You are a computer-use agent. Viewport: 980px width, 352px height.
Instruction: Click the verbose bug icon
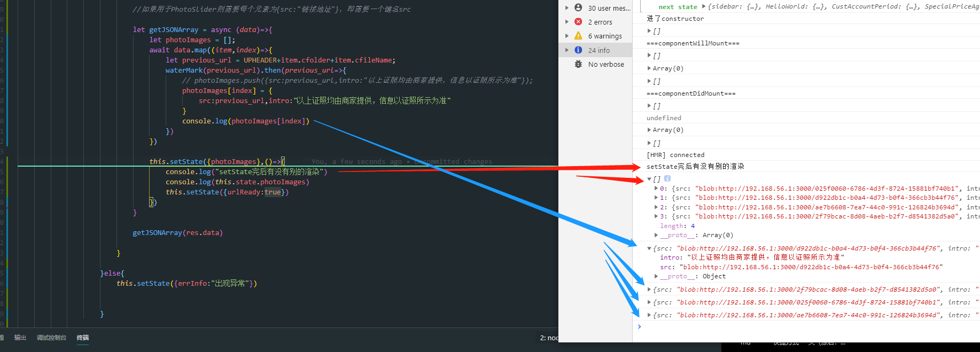(x=578, y=64)
